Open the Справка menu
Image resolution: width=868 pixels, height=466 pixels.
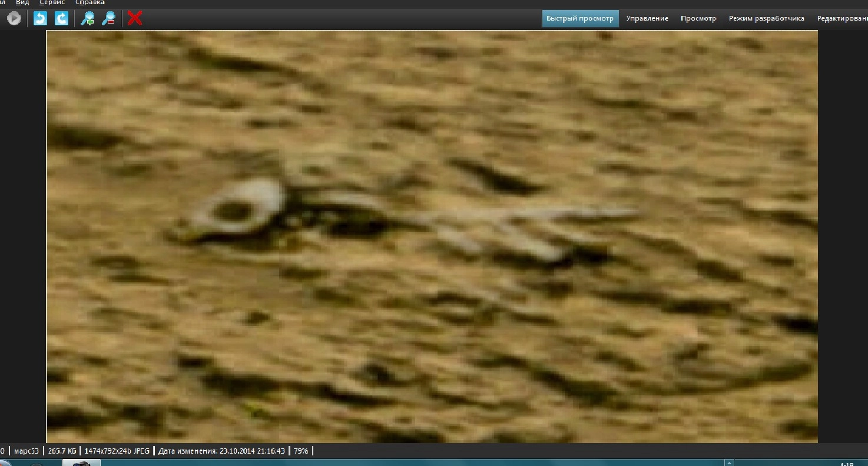(x=90, y=3)
